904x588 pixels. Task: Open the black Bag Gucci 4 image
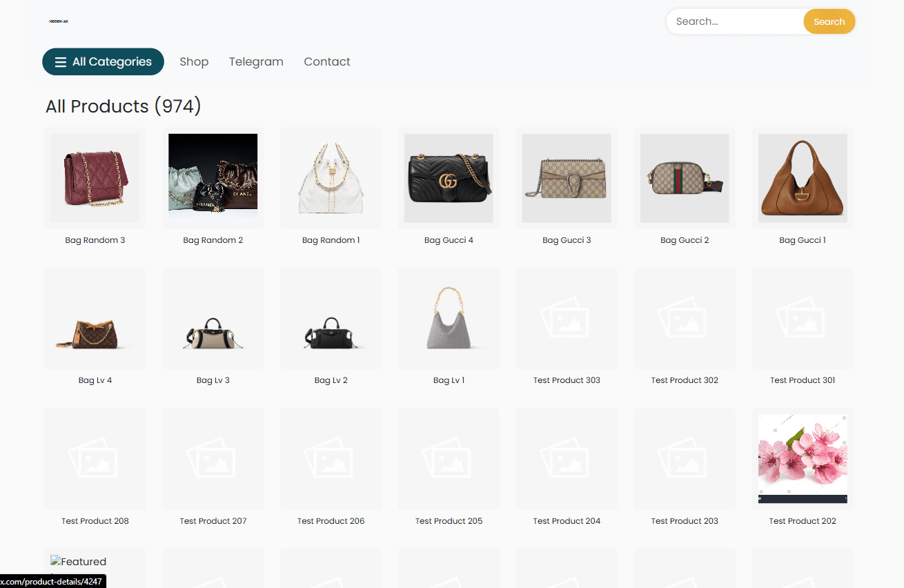(449, 178)
